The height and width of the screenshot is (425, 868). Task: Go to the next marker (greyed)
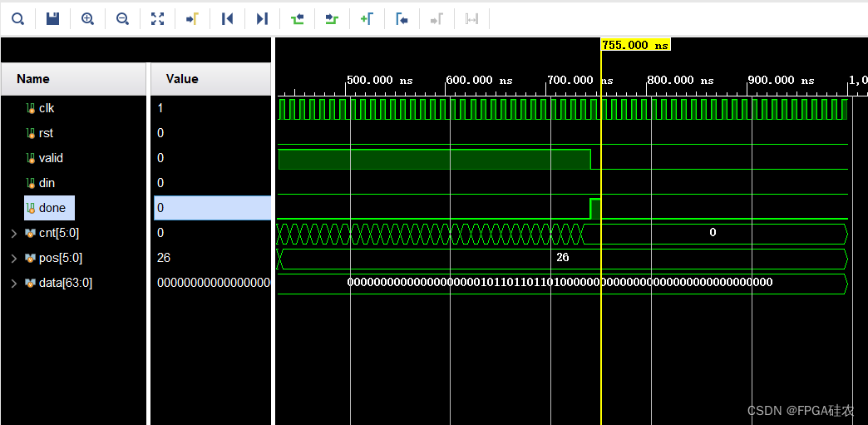(436, 19)
